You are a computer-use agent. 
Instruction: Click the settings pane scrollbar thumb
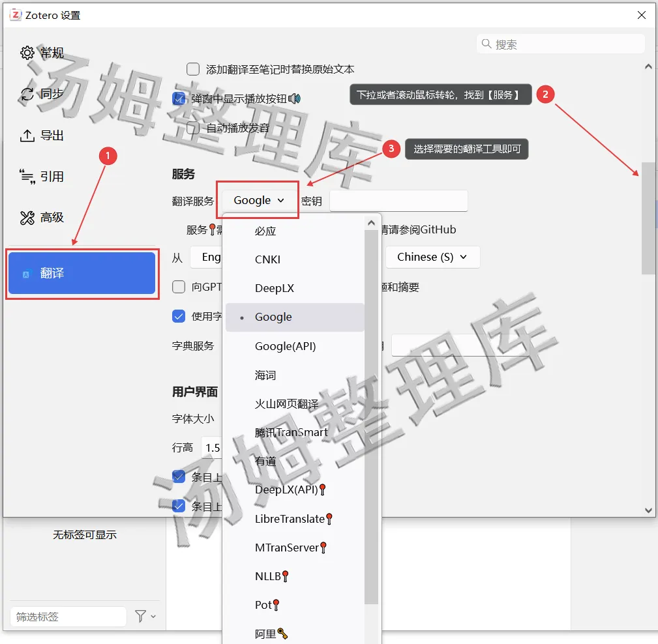(648, 218)
